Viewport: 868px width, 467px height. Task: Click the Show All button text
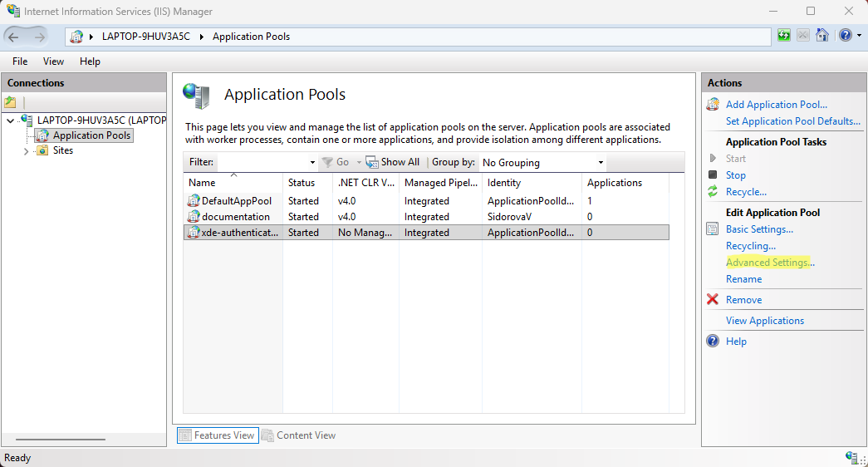400,162
